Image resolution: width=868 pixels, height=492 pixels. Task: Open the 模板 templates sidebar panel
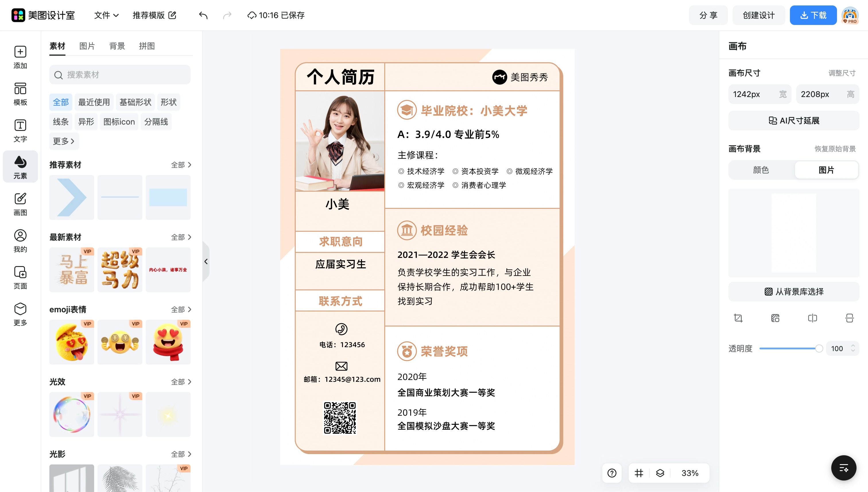click(x=20, y=94)
